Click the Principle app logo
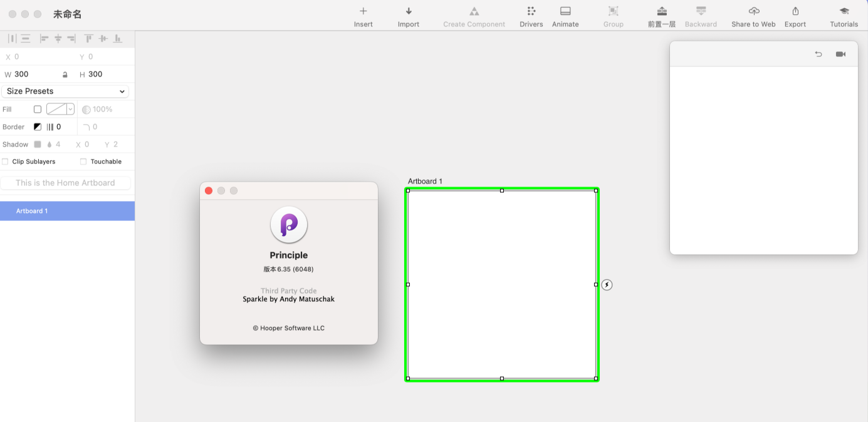868x422 pixels. coord(289,225)
